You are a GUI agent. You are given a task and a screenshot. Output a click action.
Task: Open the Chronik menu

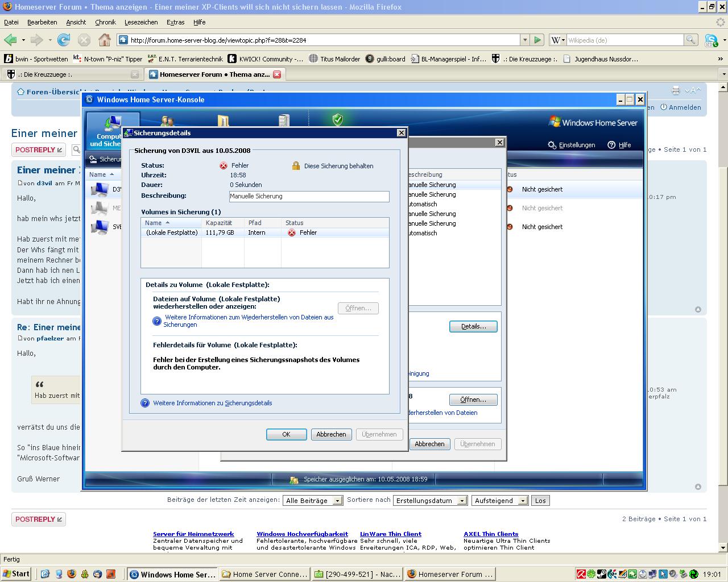[x=105, y=22]
